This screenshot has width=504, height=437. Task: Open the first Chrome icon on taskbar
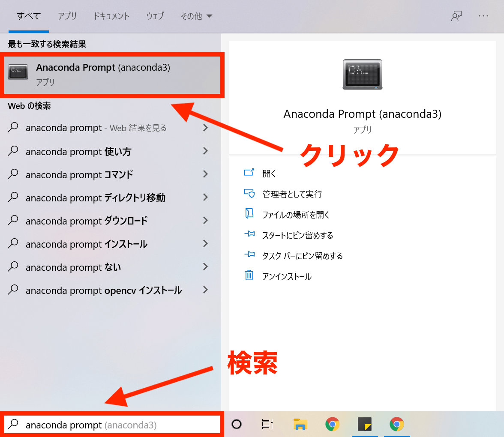[332, 424]
